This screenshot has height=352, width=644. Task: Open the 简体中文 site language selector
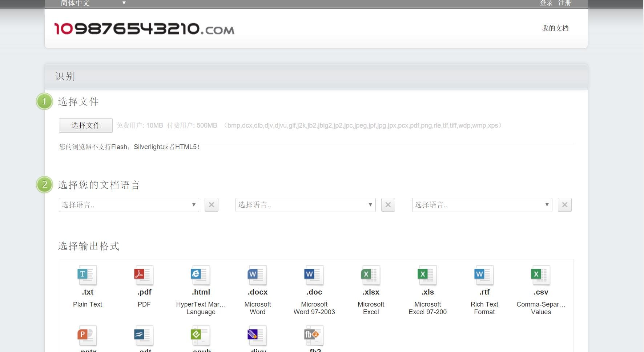[93, 3]
